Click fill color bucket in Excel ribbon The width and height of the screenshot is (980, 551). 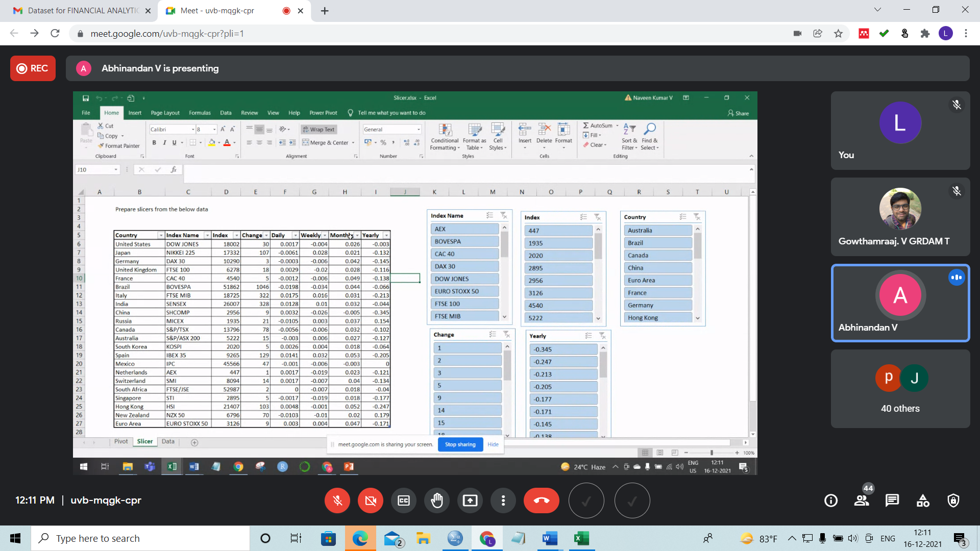(211, 143)
